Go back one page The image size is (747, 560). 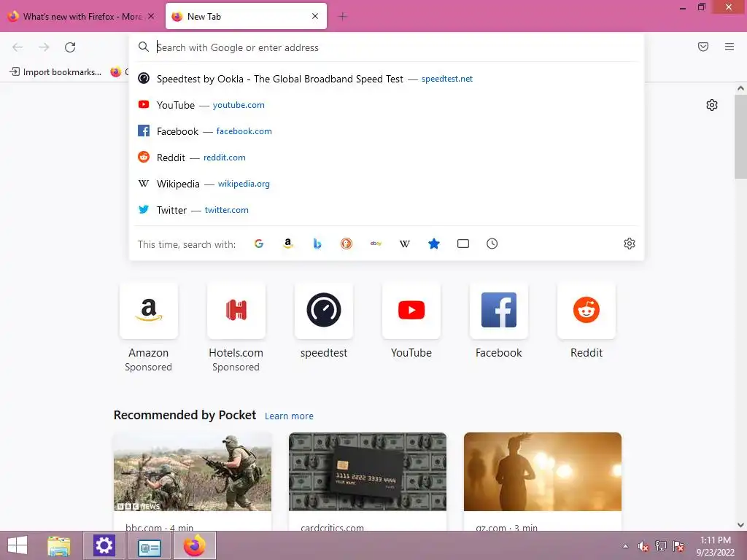18,47
